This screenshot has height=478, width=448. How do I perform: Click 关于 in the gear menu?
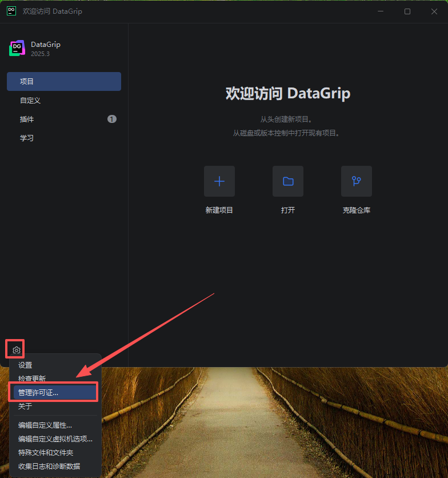coord(55,406)
